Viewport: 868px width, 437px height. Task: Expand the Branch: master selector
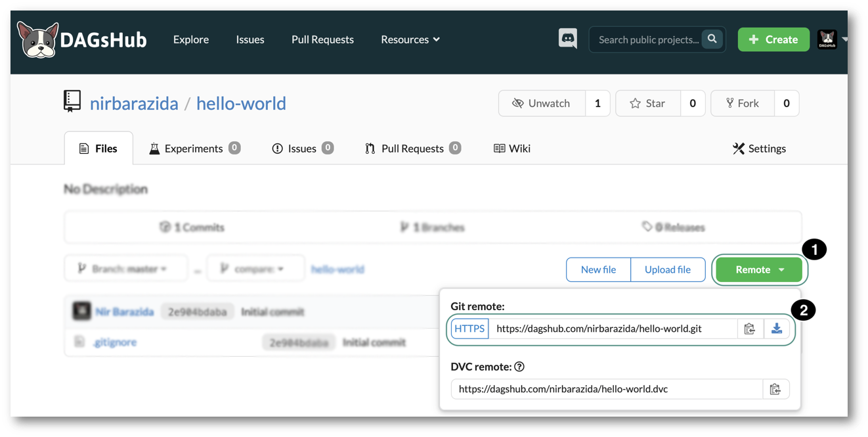(x=126, y=267)
